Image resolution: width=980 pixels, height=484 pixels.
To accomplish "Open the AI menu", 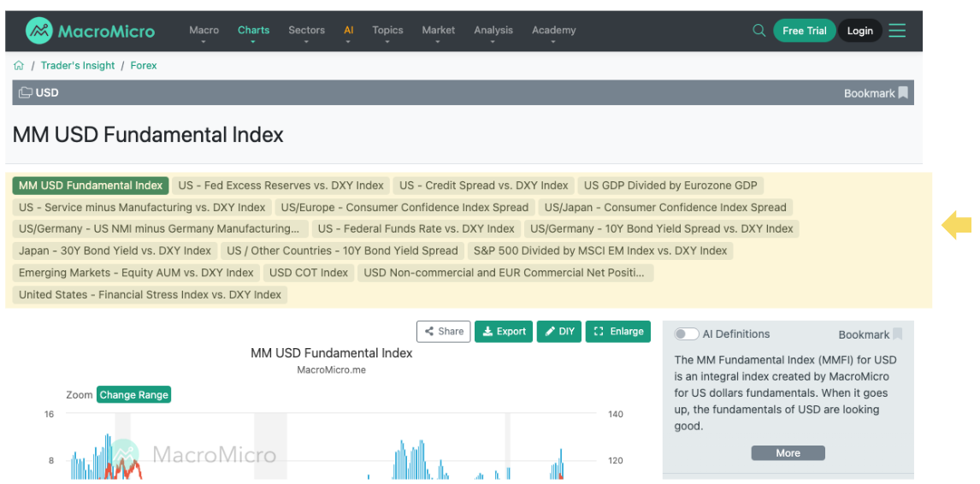I will click(349, 30).
